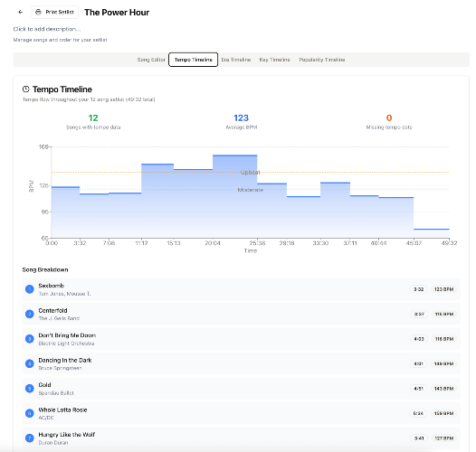Viewport: 476px width, 452px height.
Task: Click the Print Setlist button
Action: click(x=54, y=12)
